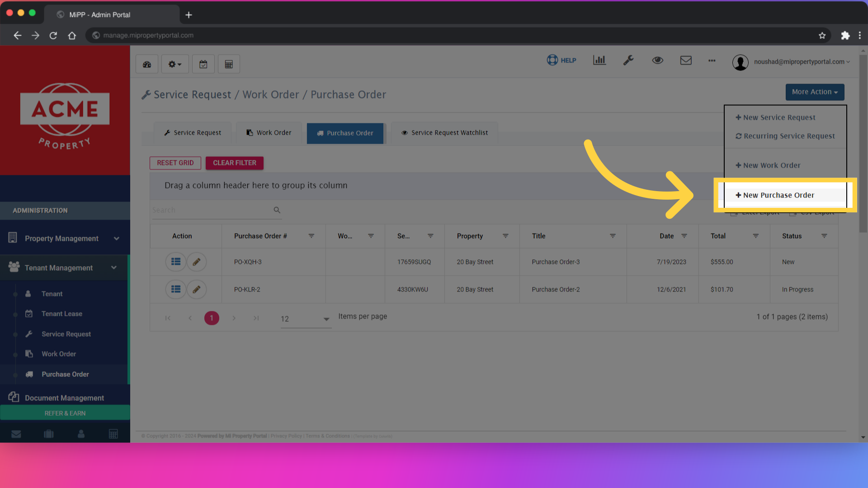
Task: Select New Purchase Order menu item
Action: click(774, 195)
